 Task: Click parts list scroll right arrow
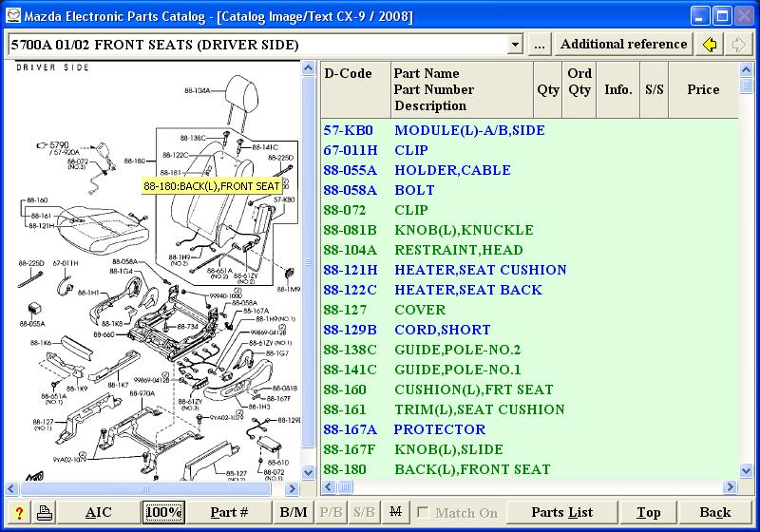[x=730, y=486]
